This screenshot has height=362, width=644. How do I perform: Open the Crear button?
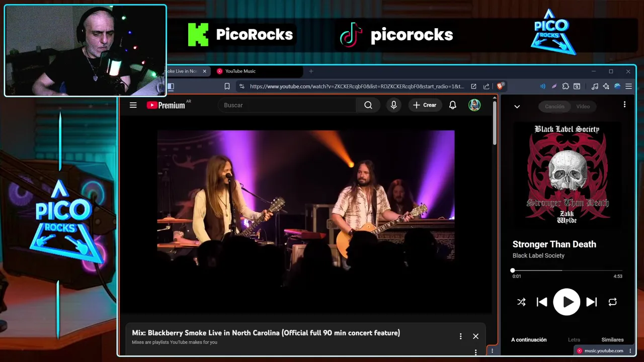coord(425,105)
